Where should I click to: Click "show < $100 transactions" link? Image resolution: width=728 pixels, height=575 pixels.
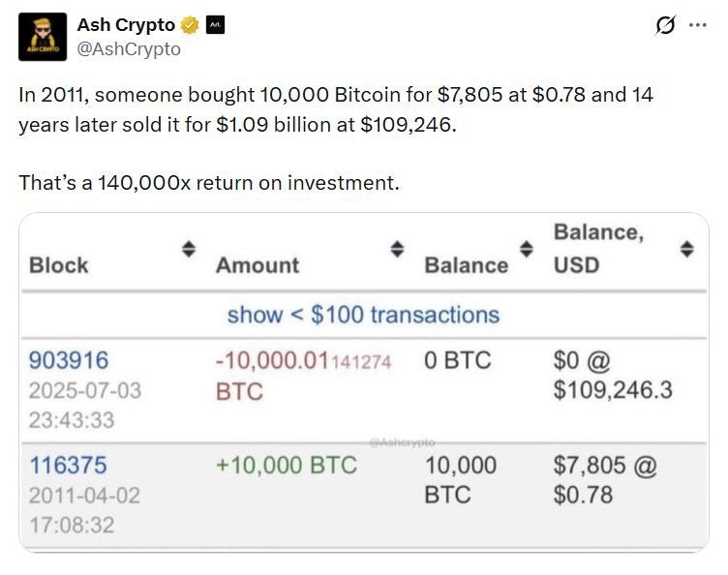click(363, 315)
